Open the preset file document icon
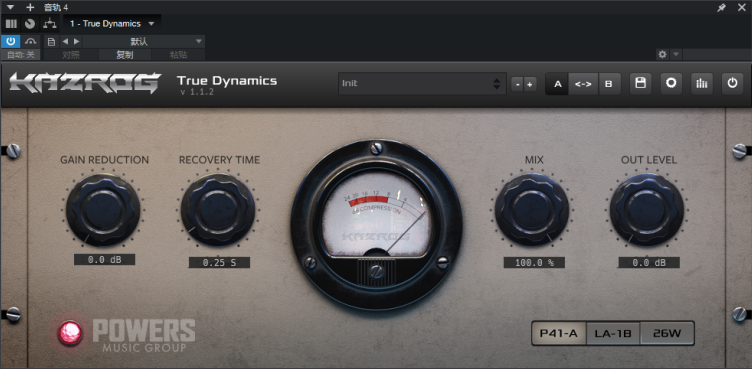 [x=52, y=41]
